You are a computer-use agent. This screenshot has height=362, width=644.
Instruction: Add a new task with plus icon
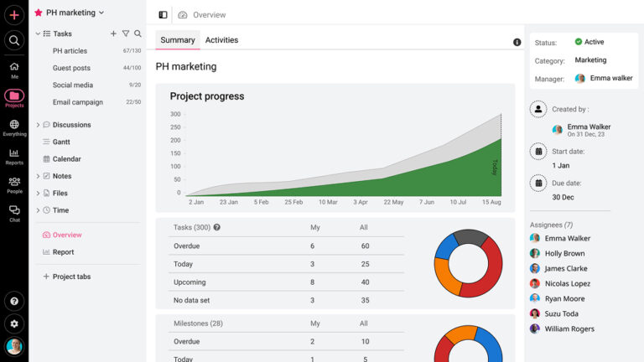coord(113,34)
